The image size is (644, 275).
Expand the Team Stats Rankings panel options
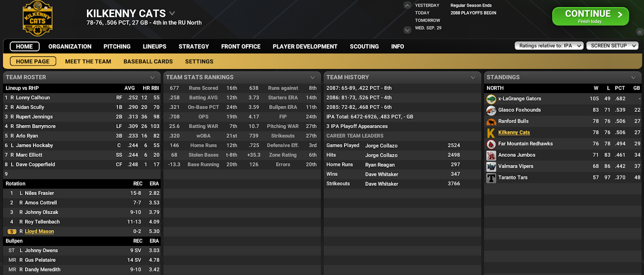coord(313,78)
